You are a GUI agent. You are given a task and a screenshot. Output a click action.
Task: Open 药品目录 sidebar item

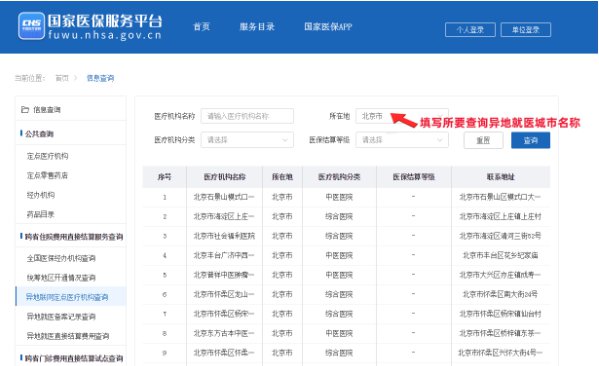[40, 214]
